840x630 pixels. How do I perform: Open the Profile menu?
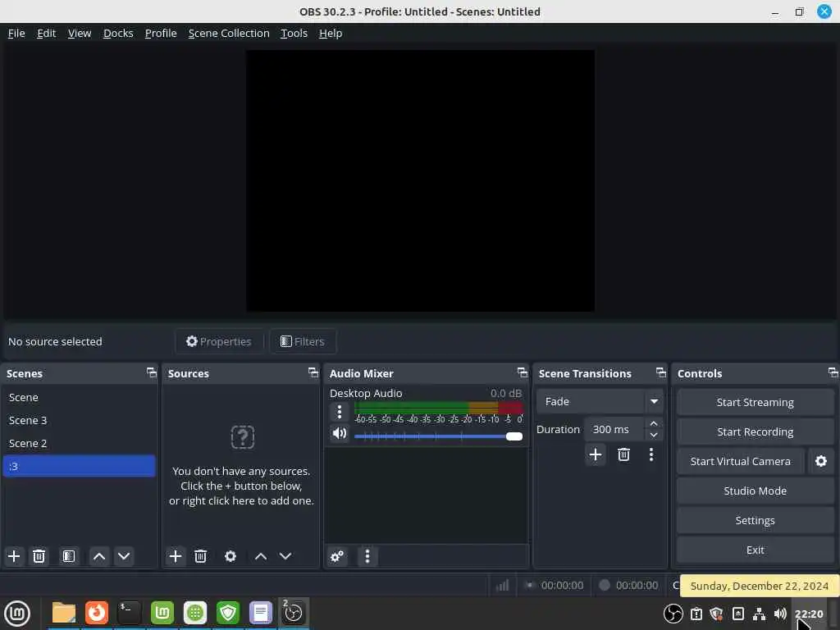click(x=161, y=33)
